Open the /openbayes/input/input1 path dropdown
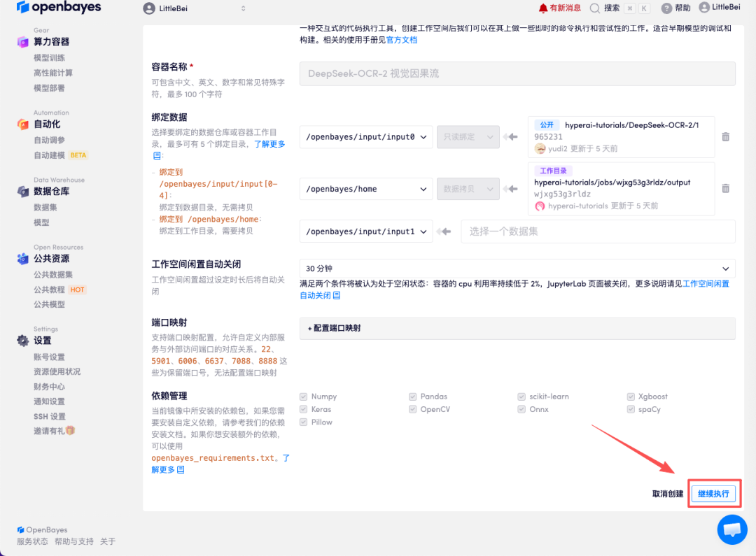This screenshot has width=756, height=556. [x=366, y=231]
